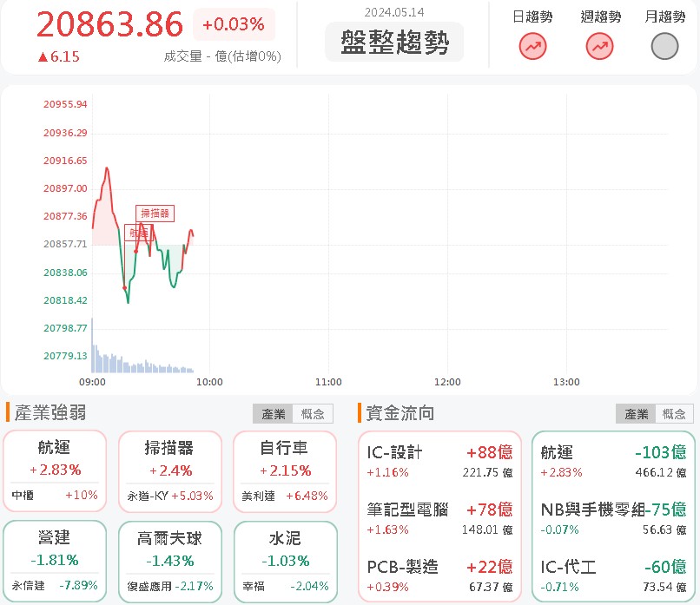Click the 20857.71 reference price label
700x605 pixels.
pyautogui.click(x=65, y=244)
